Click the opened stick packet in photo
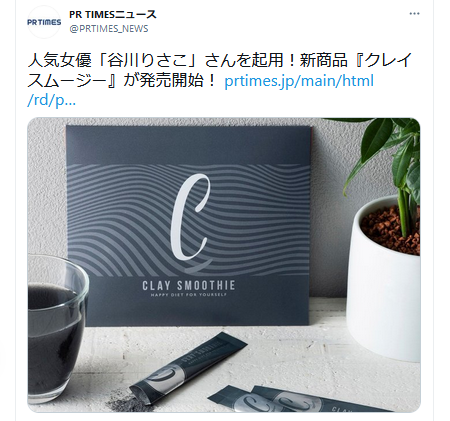The image size is (450, 421). (188, 364)
